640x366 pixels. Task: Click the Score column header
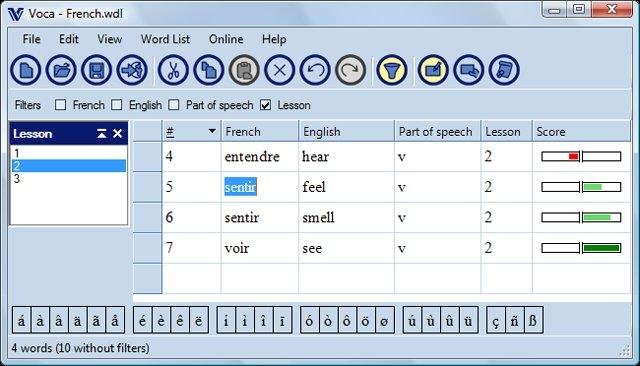pyautogui.click(x=581, y=131)
